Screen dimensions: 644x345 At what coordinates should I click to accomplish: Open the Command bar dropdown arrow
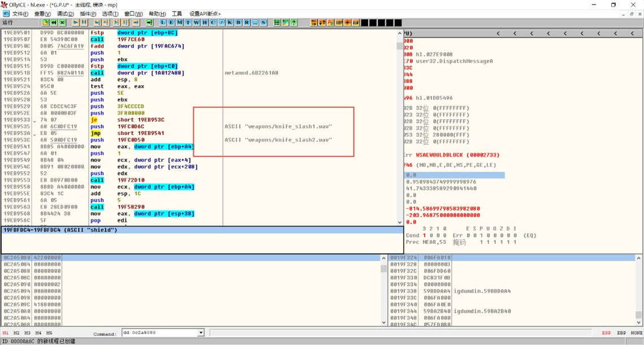201,333
